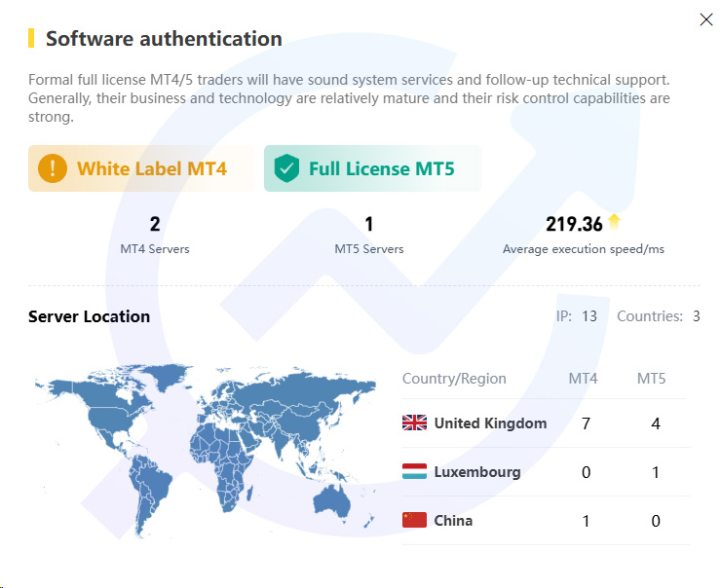The height and width of the screenshot is (588, 721).
Task: Select the China row label
Action: pyautogui.click(x=453, y=521)
